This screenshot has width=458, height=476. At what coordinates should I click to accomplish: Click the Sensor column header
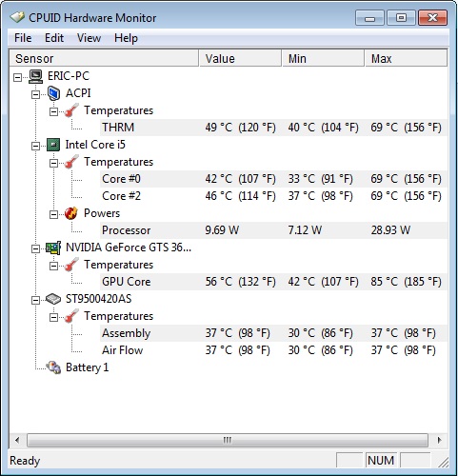coord(104,58)
